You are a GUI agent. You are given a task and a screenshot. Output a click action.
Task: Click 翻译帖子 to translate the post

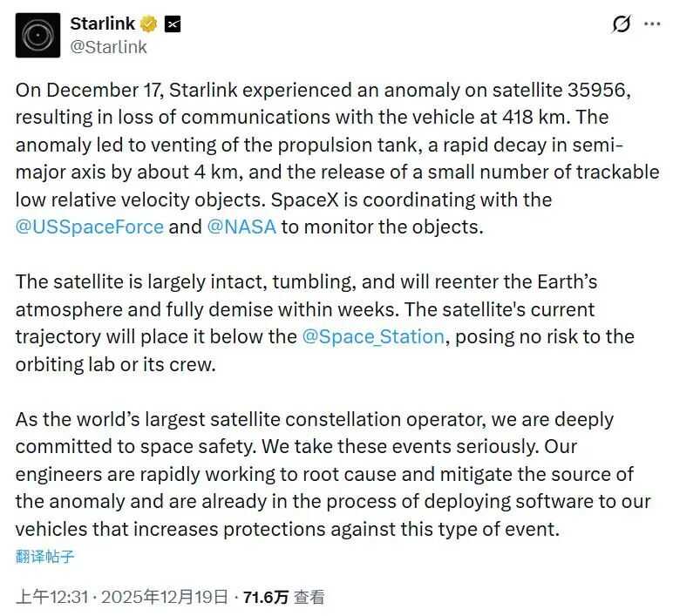44,555
